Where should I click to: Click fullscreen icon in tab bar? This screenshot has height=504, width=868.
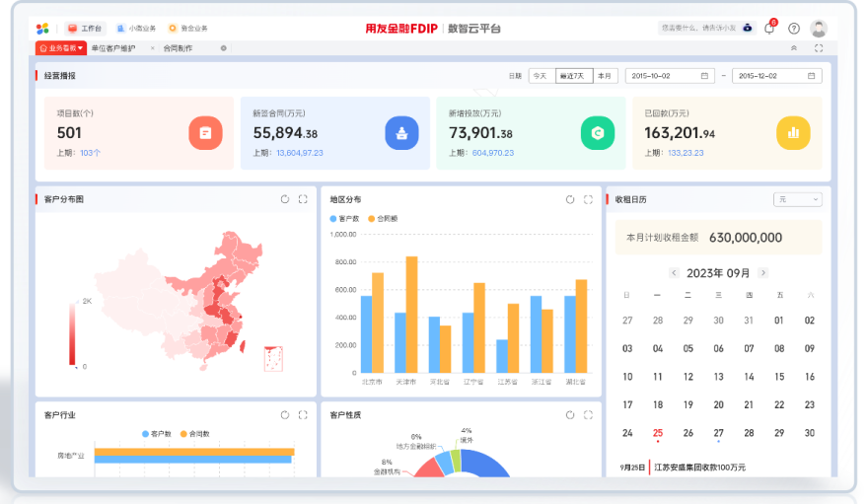(x=819, y=47)
